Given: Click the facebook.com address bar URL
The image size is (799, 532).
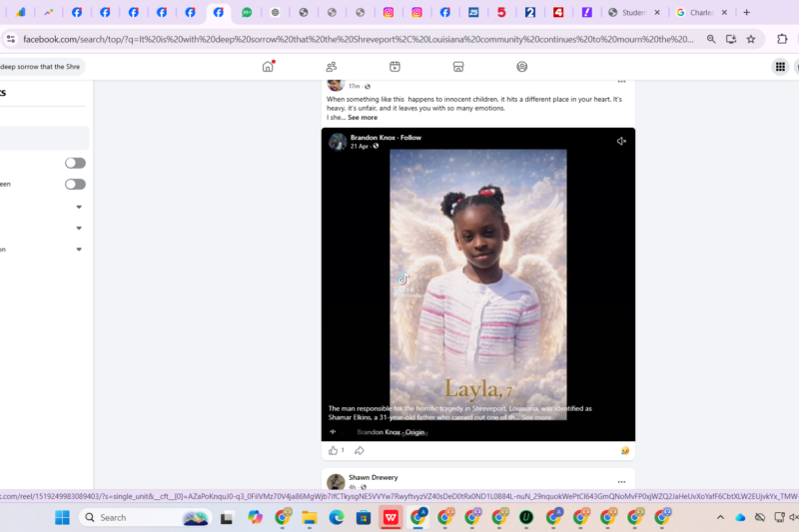Looking at the screenshot, I should tap(358, 39).
